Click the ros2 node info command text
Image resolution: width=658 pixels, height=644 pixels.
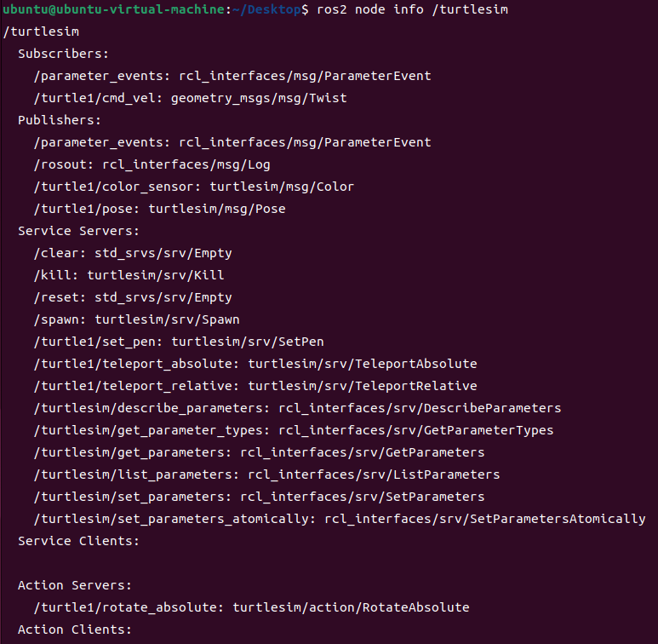click(412, 9)
